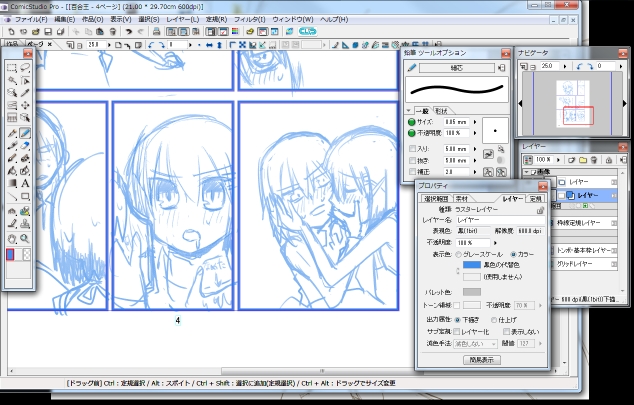Select the text tool (A)
Screen dimensions: 634x405
point(25,183)
